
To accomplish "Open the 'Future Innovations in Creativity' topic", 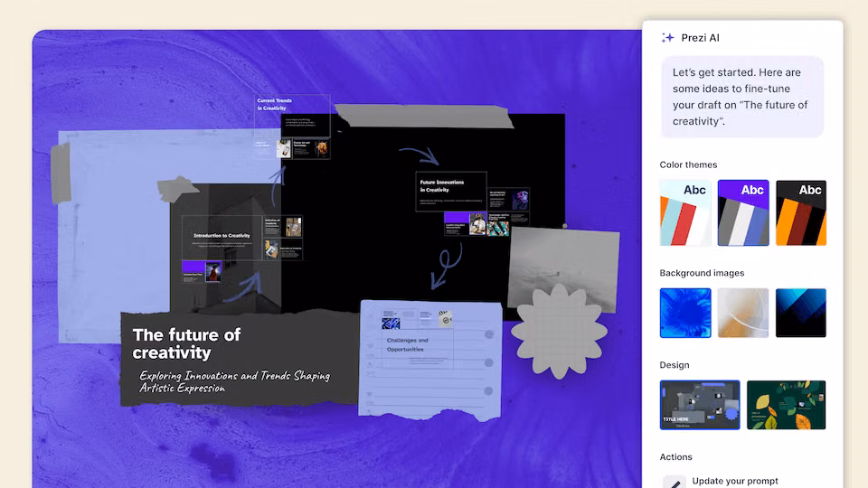I will pos(450,186).
